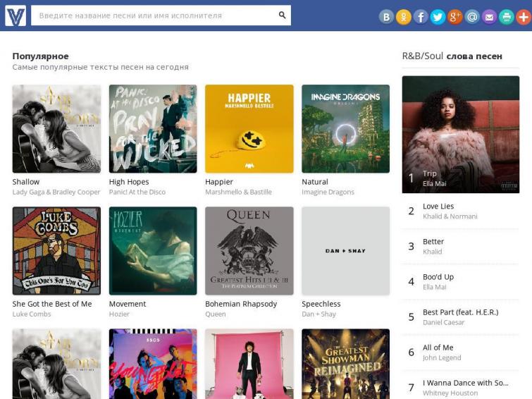The image size is (532, 399).
Task: Open Boo'd Up chart entry
Action: tap(438, 277)
